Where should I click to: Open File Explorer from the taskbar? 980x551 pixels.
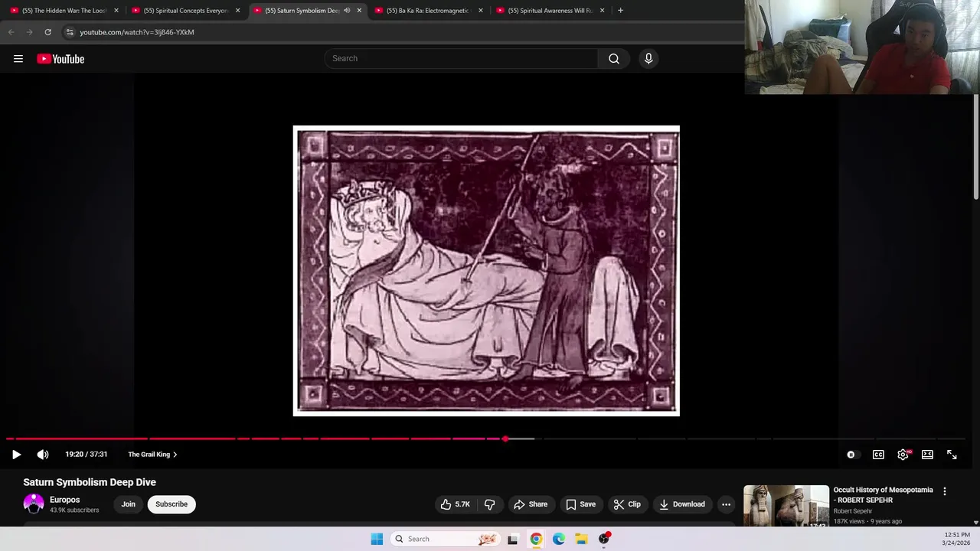tap(581, 539)
